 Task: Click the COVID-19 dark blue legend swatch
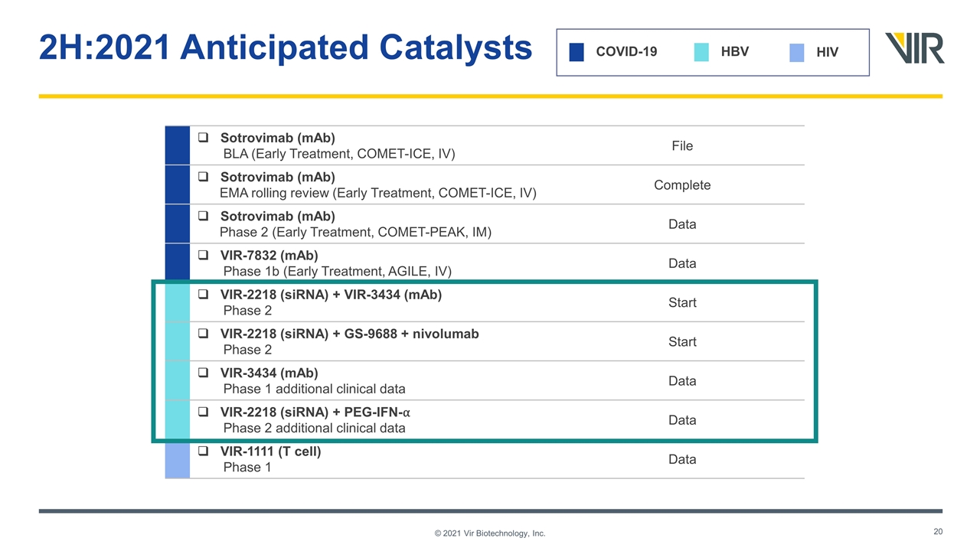pyautogui.click(x=577, y=52)
